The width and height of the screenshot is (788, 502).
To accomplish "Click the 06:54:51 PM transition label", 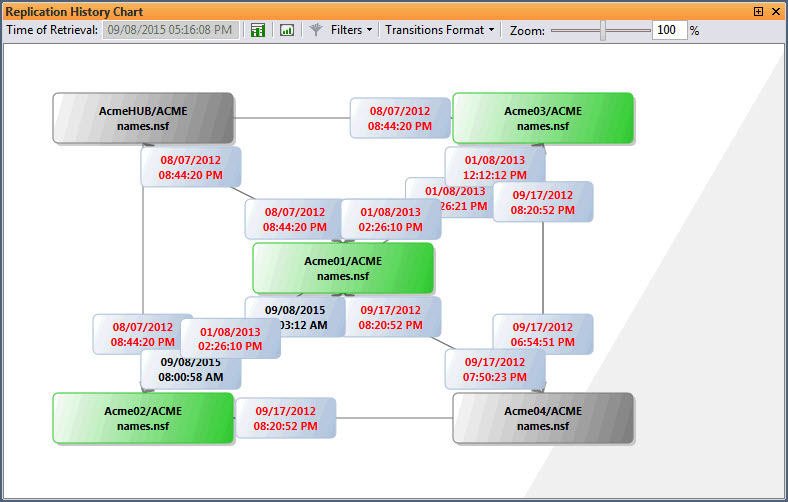I will click(x=543, y=334).
